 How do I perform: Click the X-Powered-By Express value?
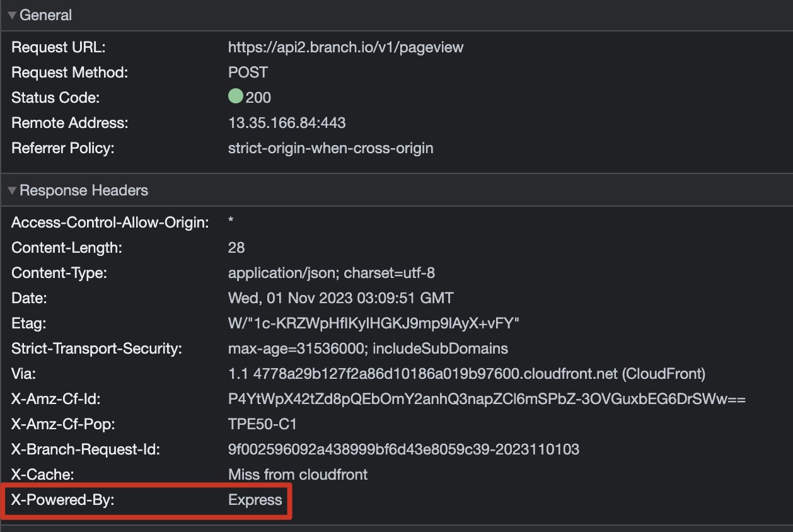tap(255, 500)
